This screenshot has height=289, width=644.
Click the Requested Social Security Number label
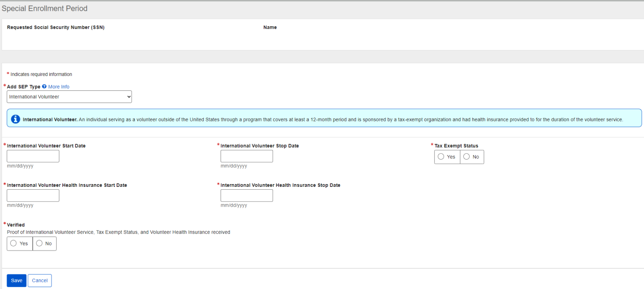[56, 28]
